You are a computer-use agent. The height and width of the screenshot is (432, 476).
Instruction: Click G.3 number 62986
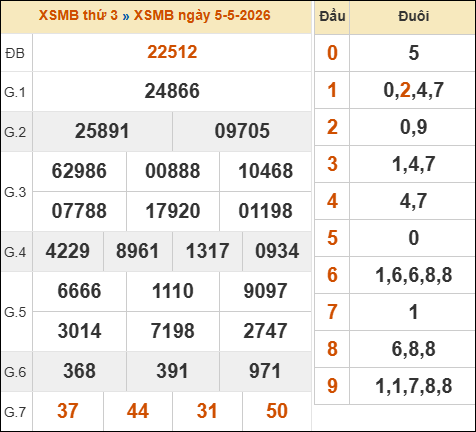pyautogui.click(x=79, y=171)
